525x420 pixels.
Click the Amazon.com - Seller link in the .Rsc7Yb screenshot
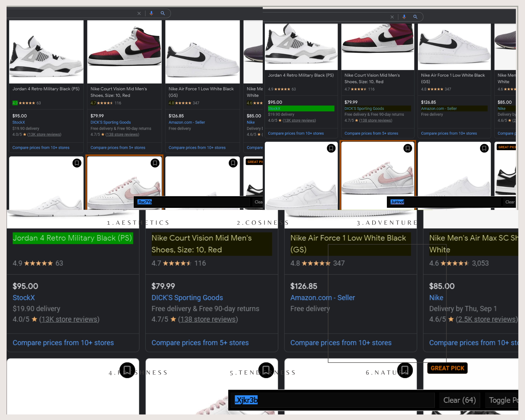point(187,122)
